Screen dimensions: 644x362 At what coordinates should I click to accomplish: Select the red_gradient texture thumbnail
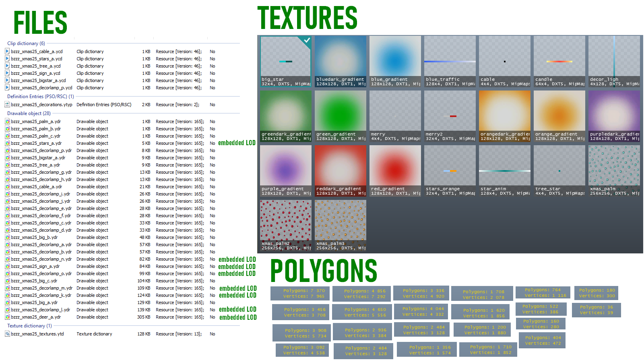(x=395, y=171)
